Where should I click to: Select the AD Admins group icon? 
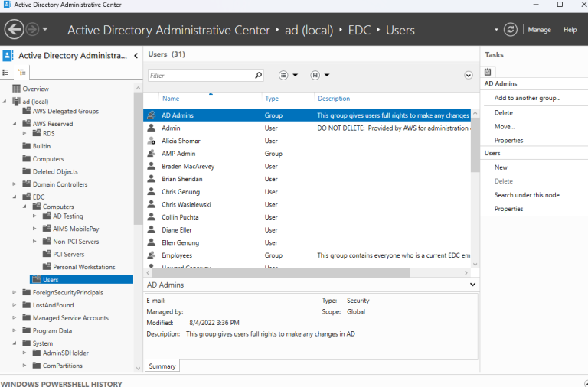pyautogui.click(x=151, y=115)
